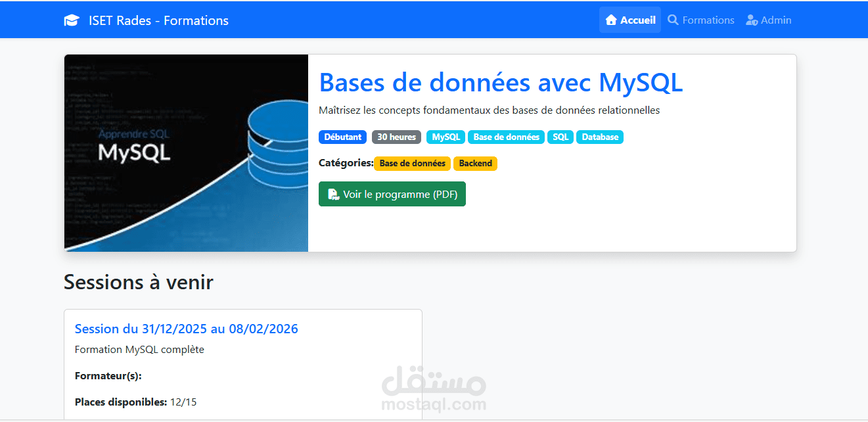This screenshot has height=422, width=868.
Task: Select the Base de données category tag
Action: [x=412, y=163]
